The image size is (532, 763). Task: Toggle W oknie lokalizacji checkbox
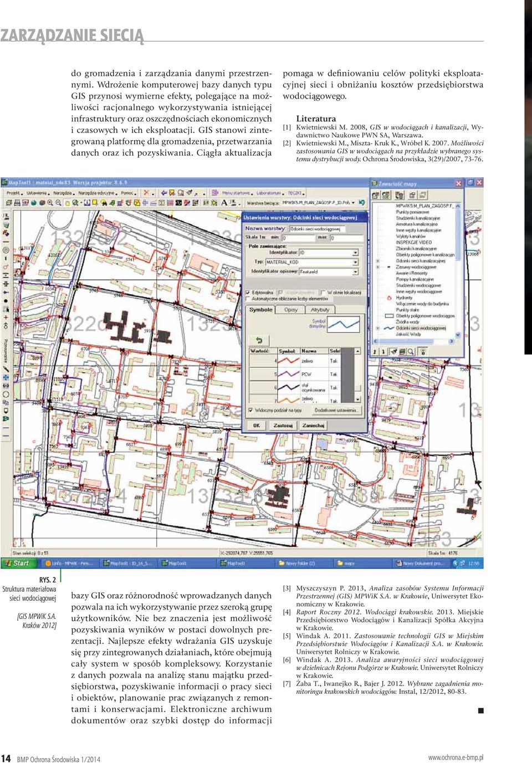point(324,292)
